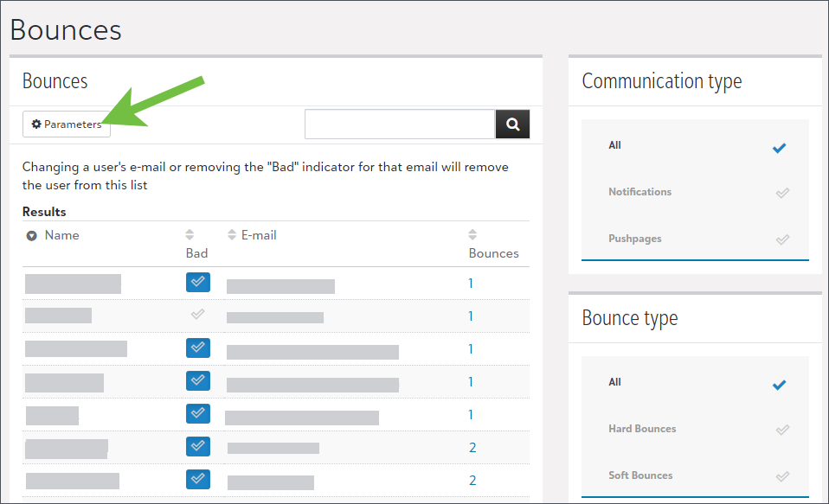The height and width of the screenshot is (504, 829).
Task: Filter by Notifications communication type
Action: (x=695, y=192)
